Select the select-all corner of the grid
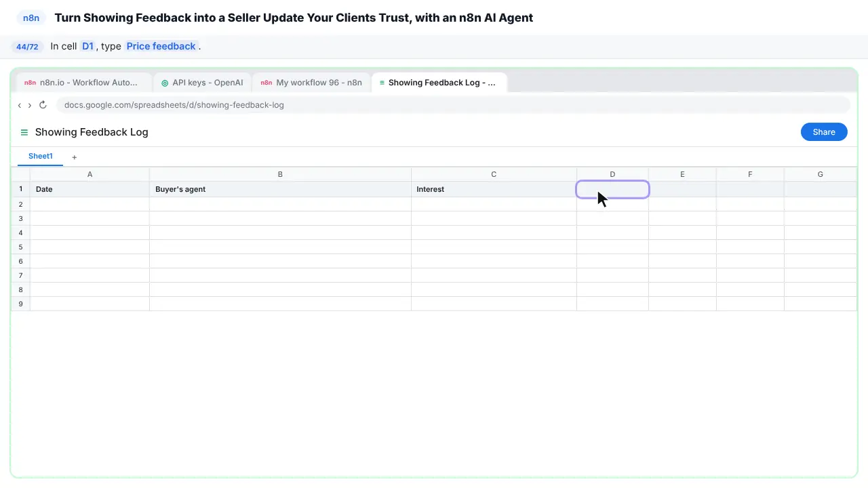Viewport: 868px width, 488px height. tap(20, 174)
